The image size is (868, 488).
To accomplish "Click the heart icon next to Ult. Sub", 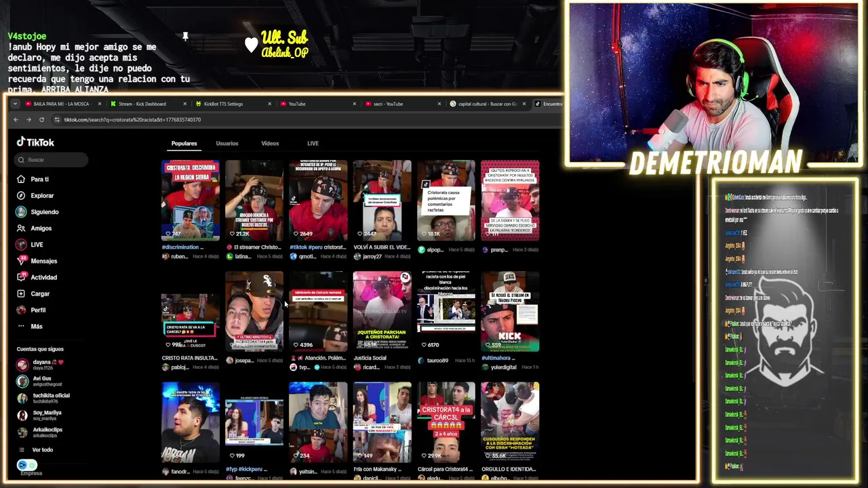I will pos(252,45).
